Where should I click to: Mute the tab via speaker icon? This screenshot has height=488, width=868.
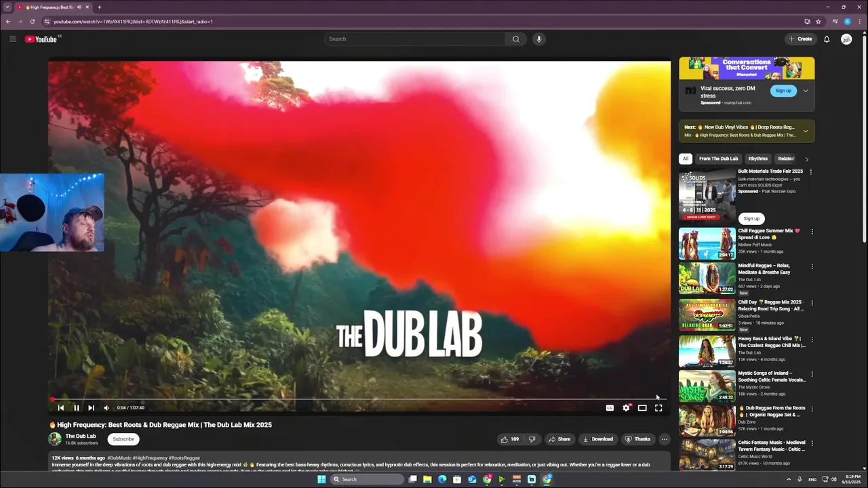79,7
